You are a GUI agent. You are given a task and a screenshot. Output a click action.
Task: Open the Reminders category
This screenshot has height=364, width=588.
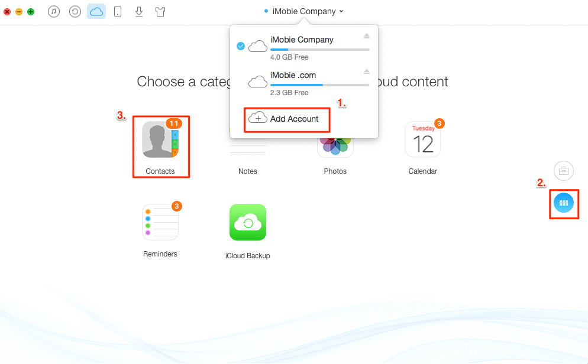coord(160,222)
